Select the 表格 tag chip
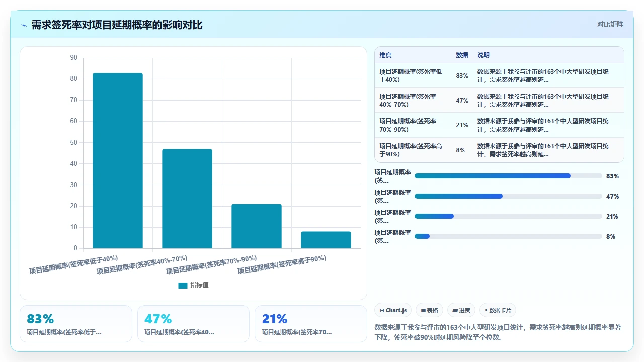644x362 pixels. pyautogui.click(x=429, y=310)
